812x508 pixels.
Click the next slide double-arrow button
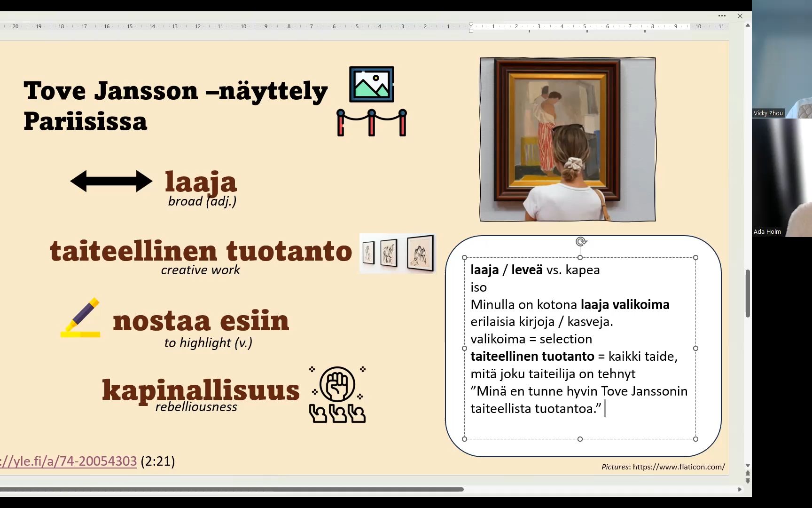[748, 481]
